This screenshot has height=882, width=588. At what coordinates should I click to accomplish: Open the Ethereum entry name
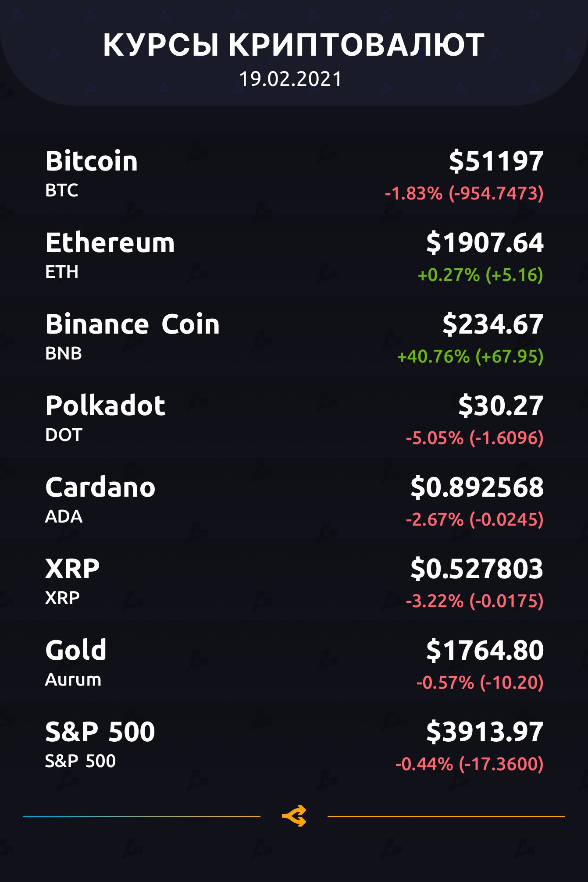point(110,242)
